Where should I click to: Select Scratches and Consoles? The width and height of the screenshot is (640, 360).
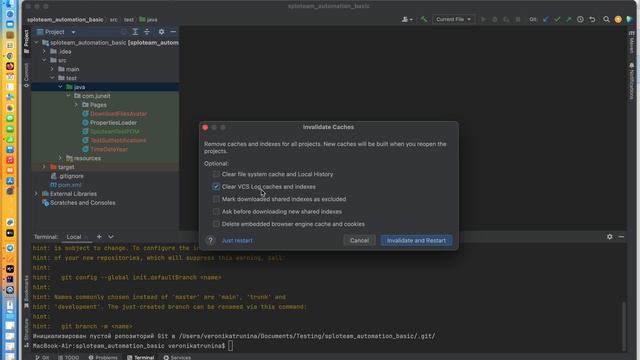coord(82,203)
